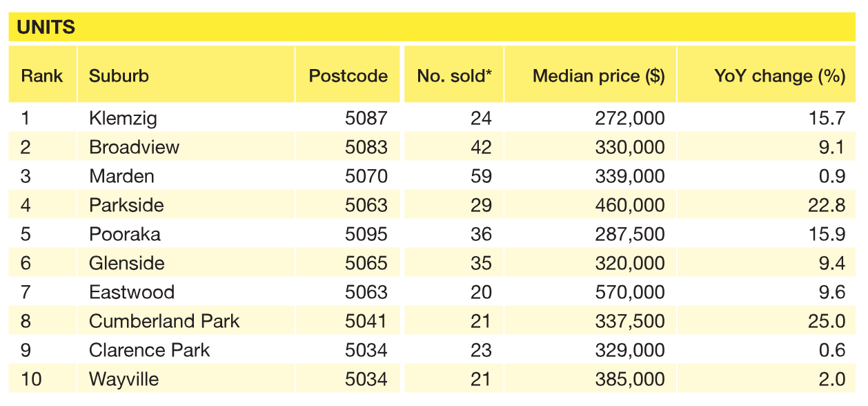
Task: Click the Suburb column header
Action: [x=119, y=76]
